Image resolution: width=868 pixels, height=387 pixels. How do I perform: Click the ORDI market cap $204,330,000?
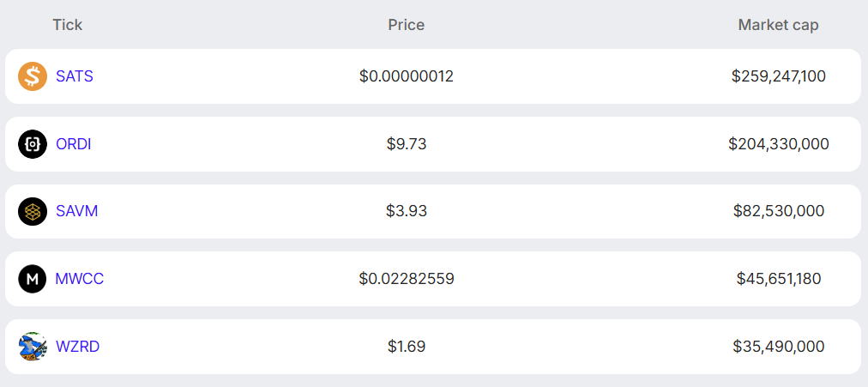(779, 144)
